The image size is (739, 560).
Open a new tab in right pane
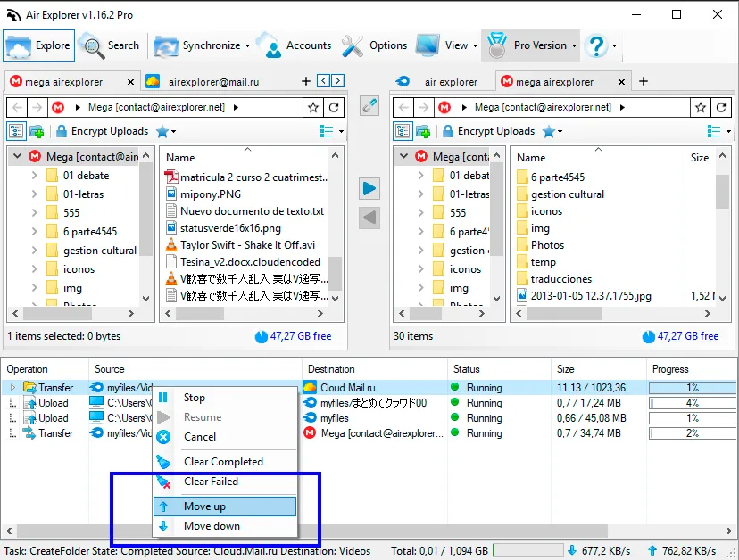point(644,81)
